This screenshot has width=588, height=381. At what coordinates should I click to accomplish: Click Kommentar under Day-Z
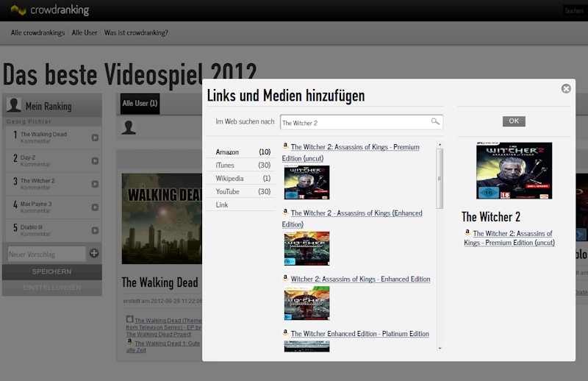coord(35,165)
